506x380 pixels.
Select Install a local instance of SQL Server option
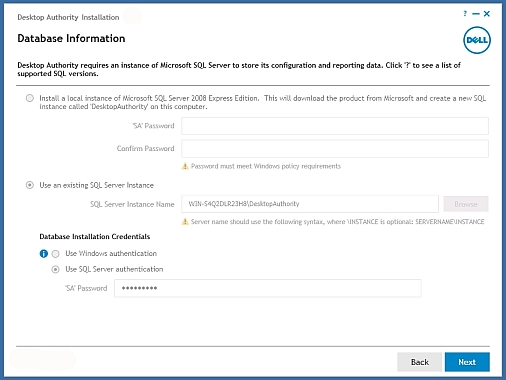click(x=30, y=98)
